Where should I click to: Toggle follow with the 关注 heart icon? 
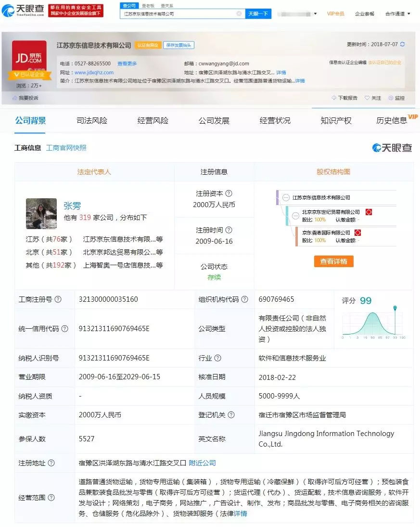(x=368, y=98)
